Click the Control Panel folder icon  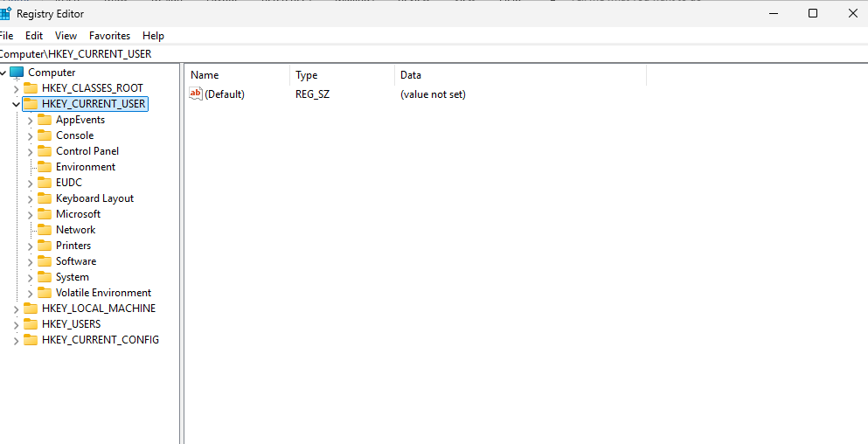(x=45, y=151)
